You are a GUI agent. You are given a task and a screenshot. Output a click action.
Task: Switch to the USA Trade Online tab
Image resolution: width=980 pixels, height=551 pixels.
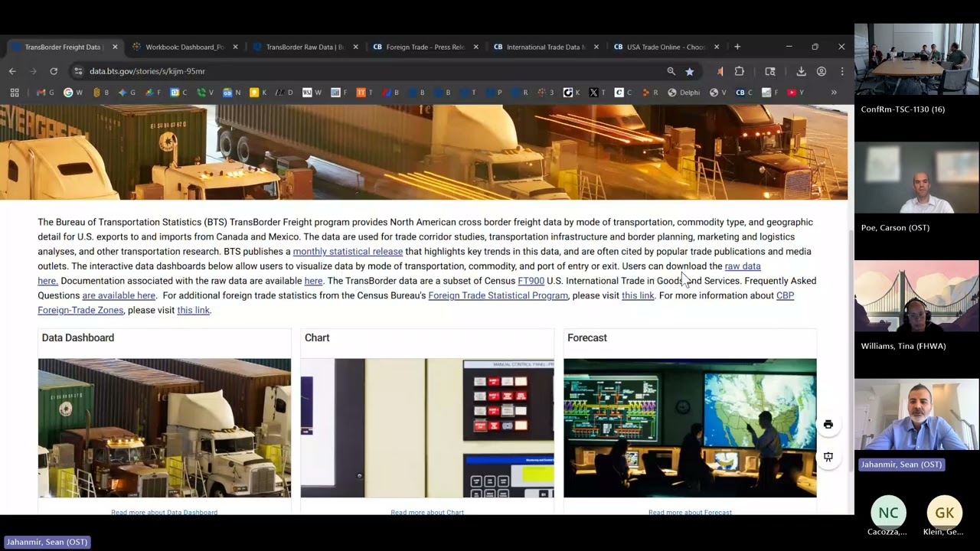tap(665, 47)
